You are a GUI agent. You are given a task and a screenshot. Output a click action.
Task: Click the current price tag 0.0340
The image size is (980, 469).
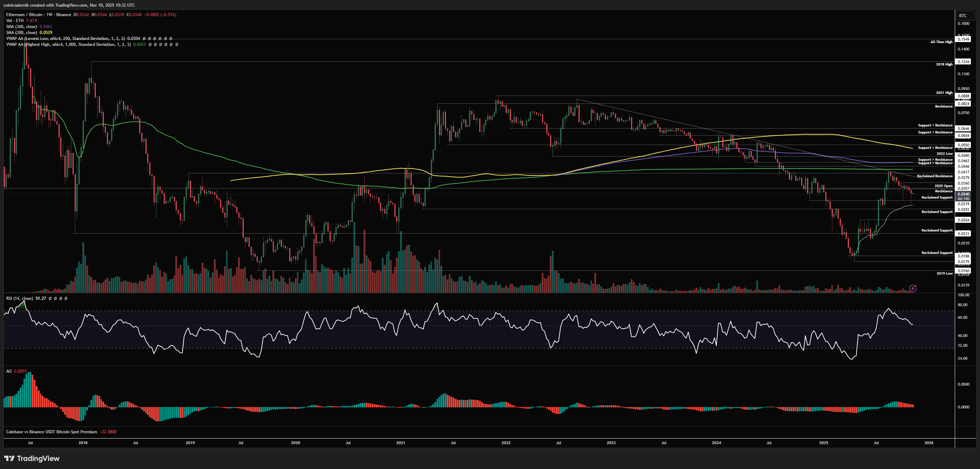(x=963, y=194)
